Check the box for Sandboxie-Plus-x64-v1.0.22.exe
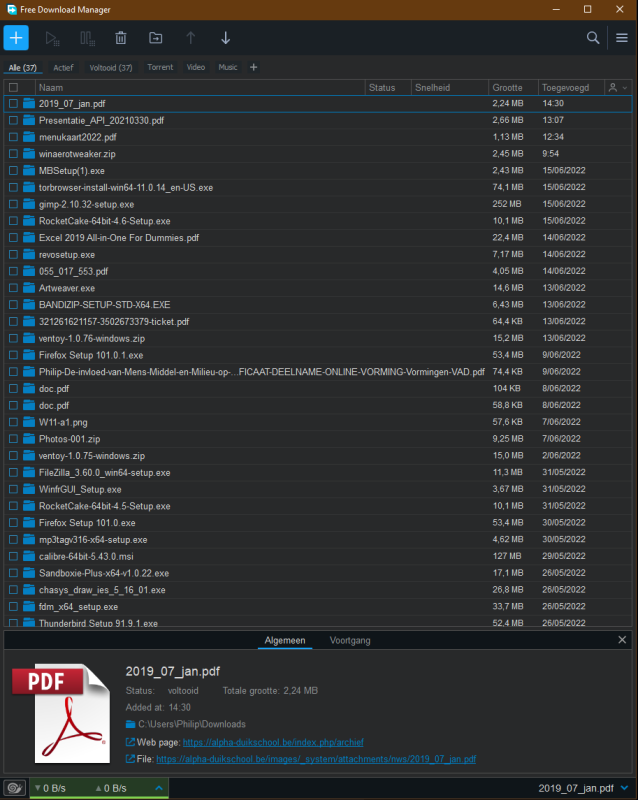638x800 pixels. click(14, 573)
